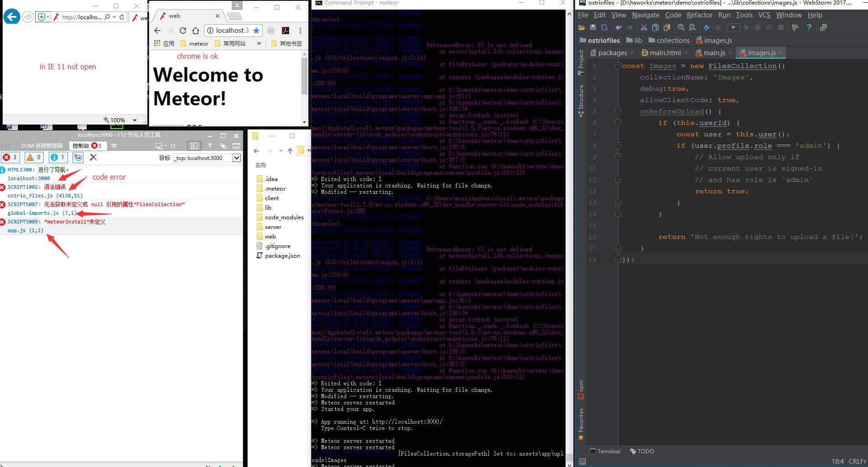The width and height of the screenshot is (868, 467).
Task: Click the Save All icon in WebStorm toolbar
Action: pos(593,28)
